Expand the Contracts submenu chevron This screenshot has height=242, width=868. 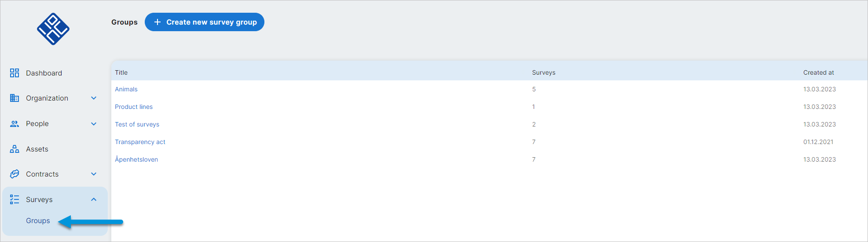click(x=94, y=174)
